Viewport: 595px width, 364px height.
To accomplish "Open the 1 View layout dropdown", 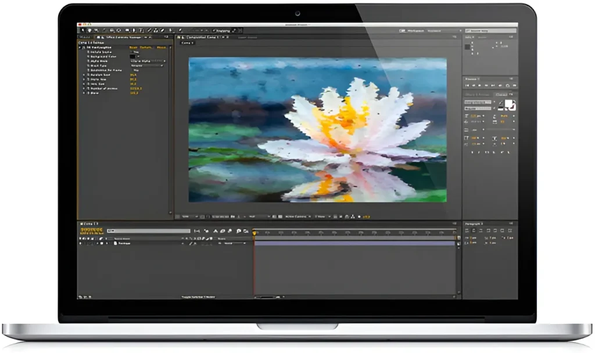I will point(322,217).
